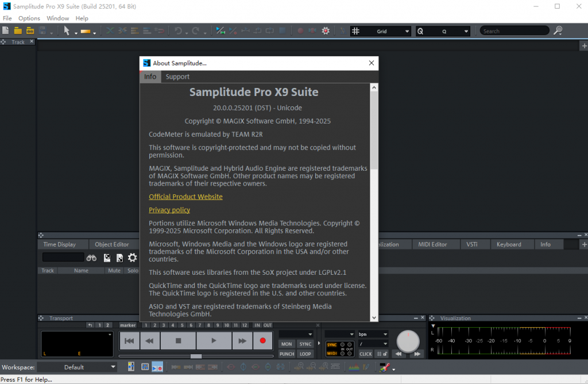
Task: Open the system settings gear in toolbar
Action: (x=326, y=31)
